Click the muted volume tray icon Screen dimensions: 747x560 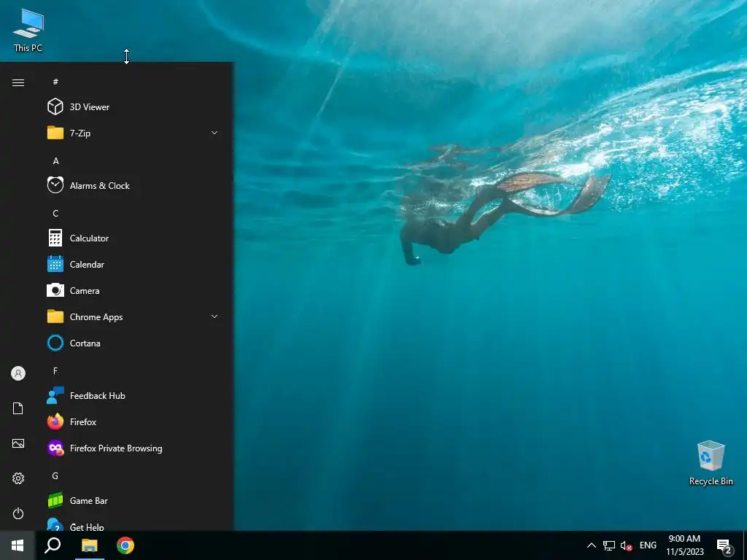pos(626,546)
